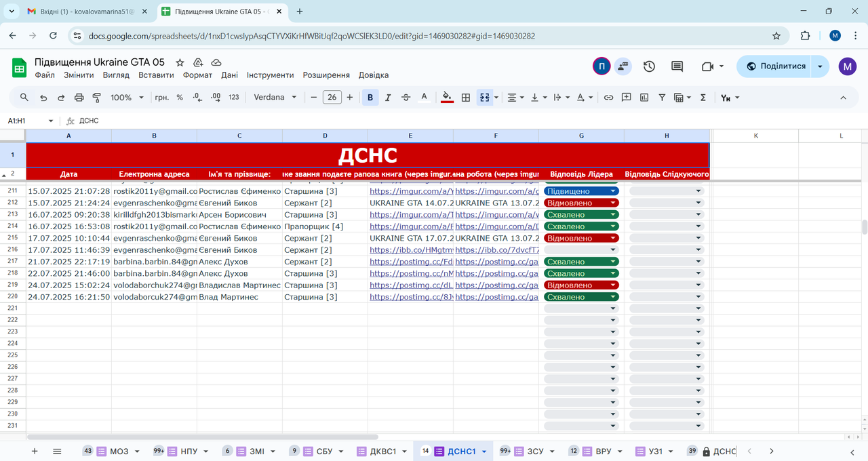868x461 pixels.
Task: Toggle bold formatting
Action: tap(370, 98)
